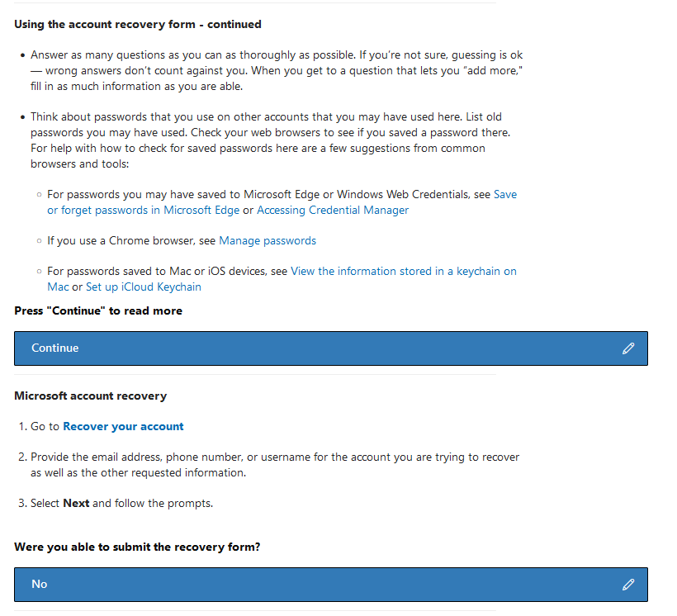
Task: Click the 'Microsoft account recovery' heading
Action: pos(91,396)
